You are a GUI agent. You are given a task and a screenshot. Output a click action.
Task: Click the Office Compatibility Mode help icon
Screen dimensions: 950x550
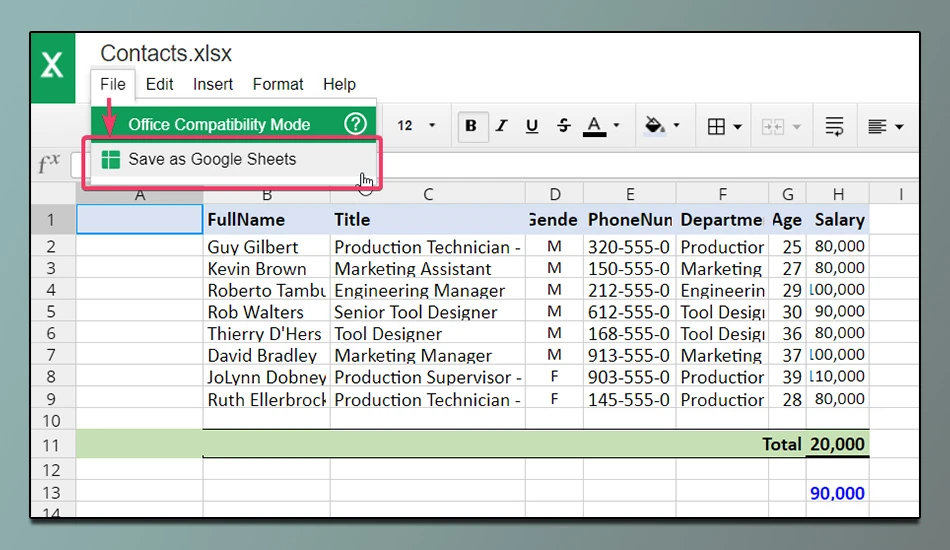356,124
